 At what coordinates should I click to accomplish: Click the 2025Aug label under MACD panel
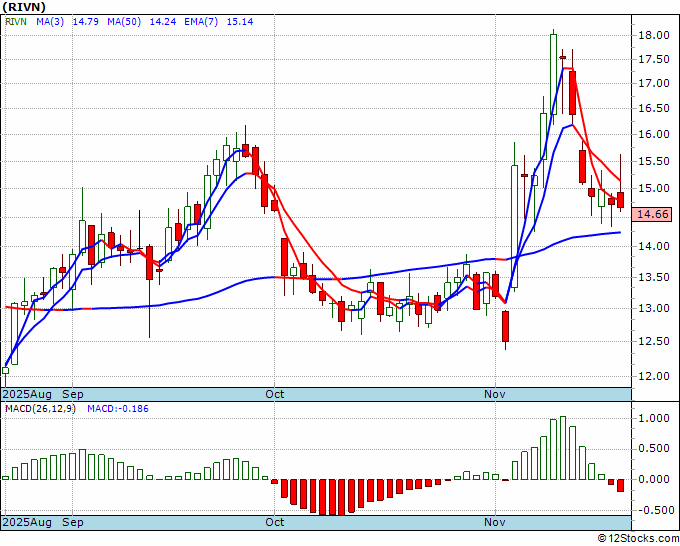pyautogui.click(x=27, y=522)
